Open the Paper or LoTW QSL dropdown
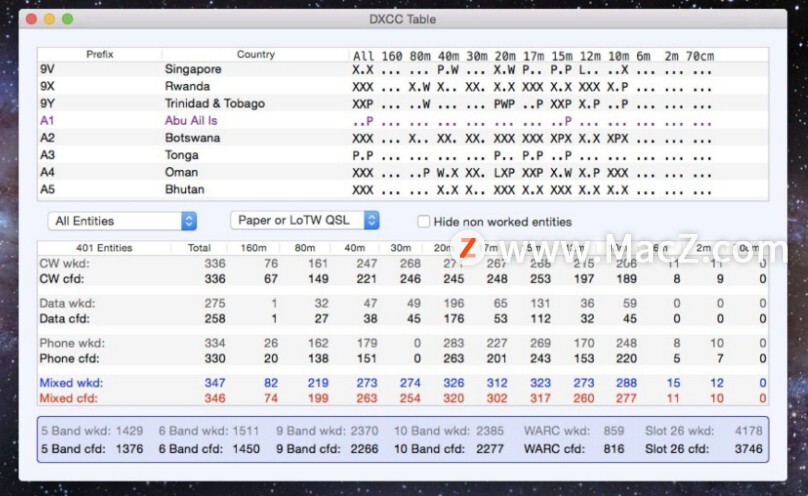808x496 pixels. click(305, 220)
